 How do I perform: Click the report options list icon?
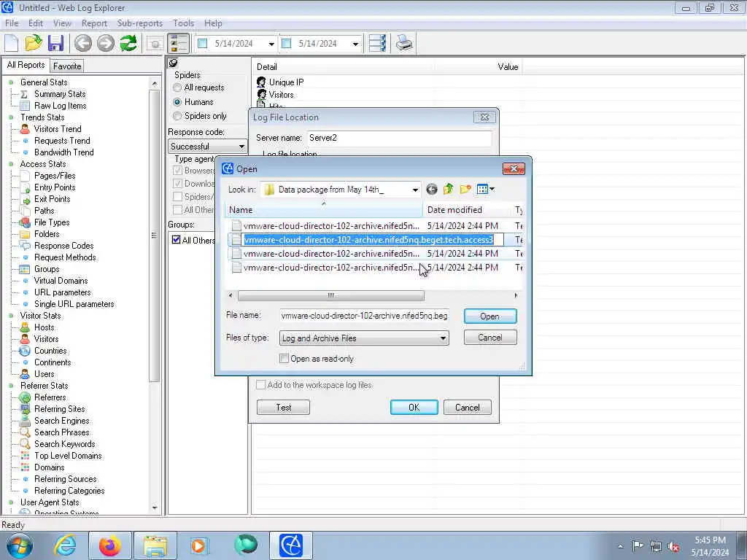point(377,43)
